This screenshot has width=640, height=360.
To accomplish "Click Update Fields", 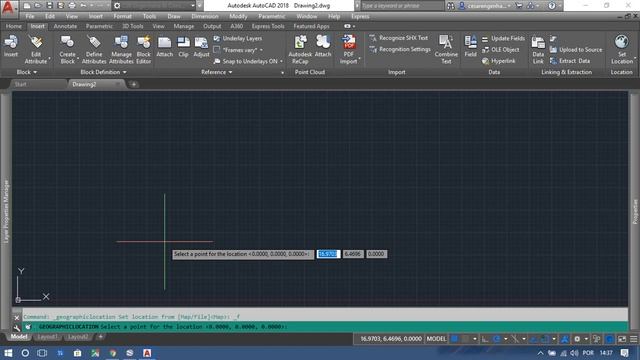I will [x=503, y=38].
